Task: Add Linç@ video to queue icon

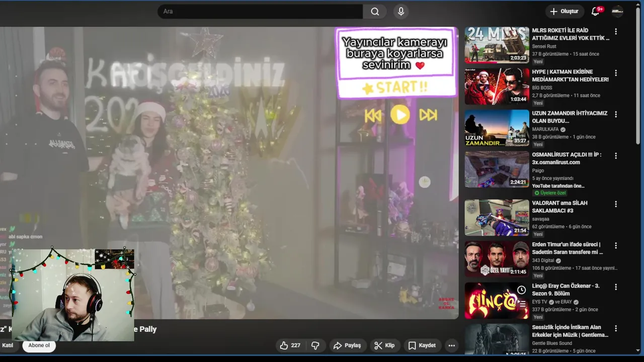Action: (x=522, y=304)
